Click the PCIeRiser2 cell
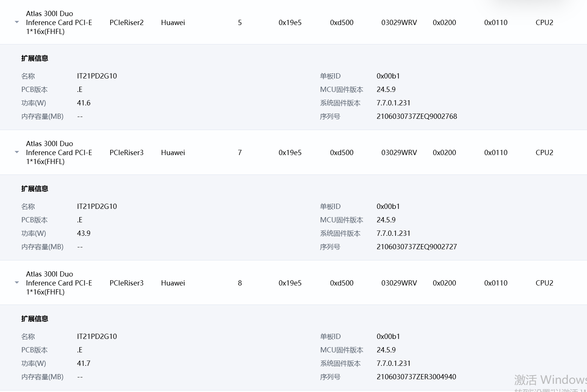587x392 pixels. [x=126, y=22]
